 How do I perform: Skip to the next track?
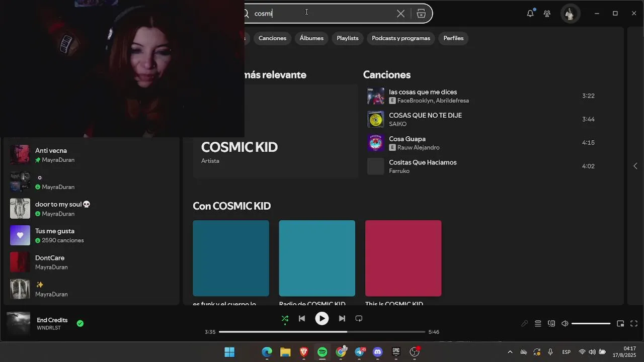click(x=342, y=318)
